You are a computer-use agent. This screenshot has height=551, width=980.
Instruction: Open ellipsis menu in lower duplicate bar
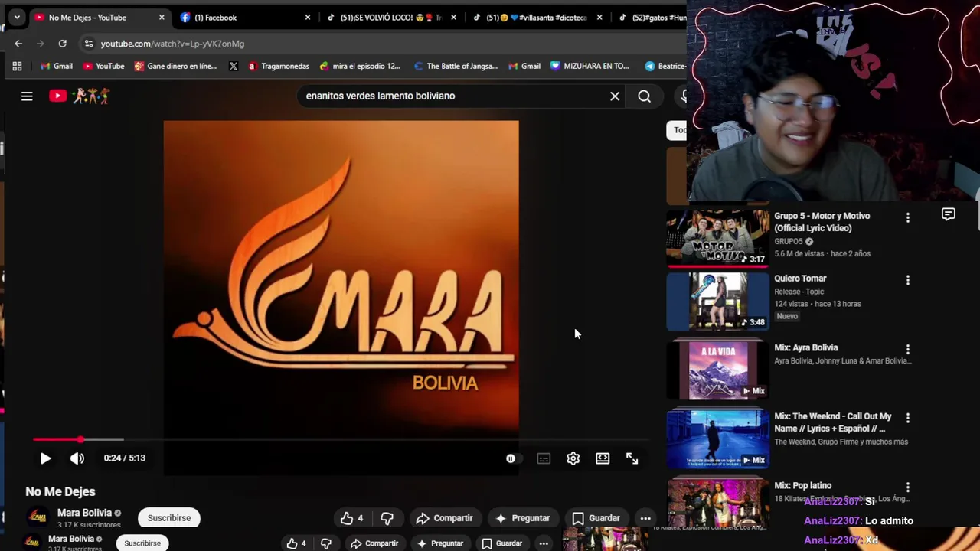point(544,543)
